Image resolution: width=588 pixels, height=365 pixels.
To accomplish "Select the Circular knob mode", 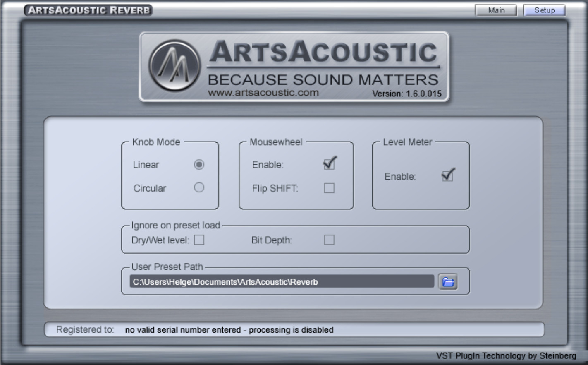I will 199,187.
